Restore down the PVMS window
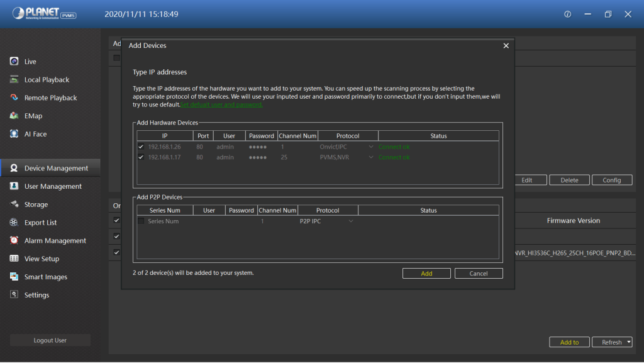The width and height of the screenshot is (644, 363). (608, 14)
